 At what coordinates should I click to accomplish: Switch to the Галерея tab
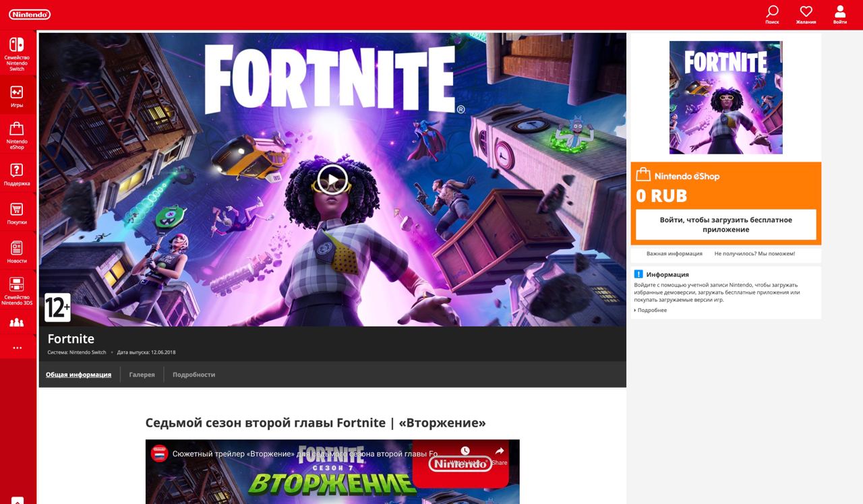click(142, 375)
